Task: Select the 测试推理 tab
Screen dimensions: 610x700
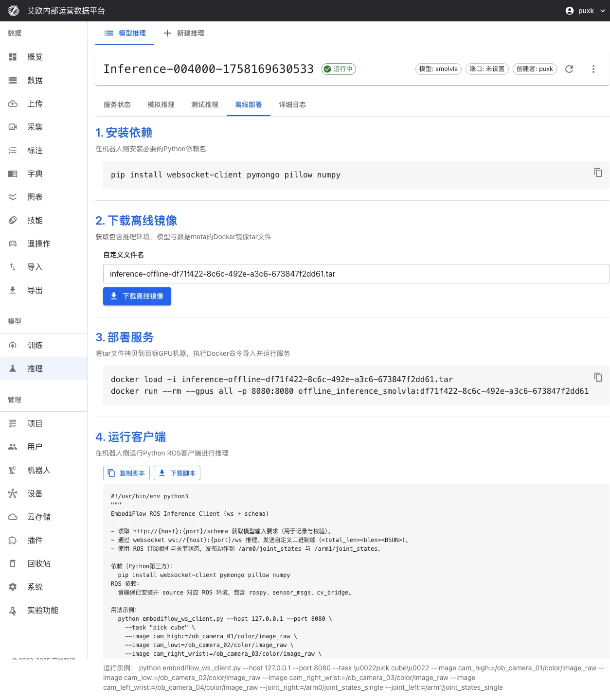Action: (205, 105)
